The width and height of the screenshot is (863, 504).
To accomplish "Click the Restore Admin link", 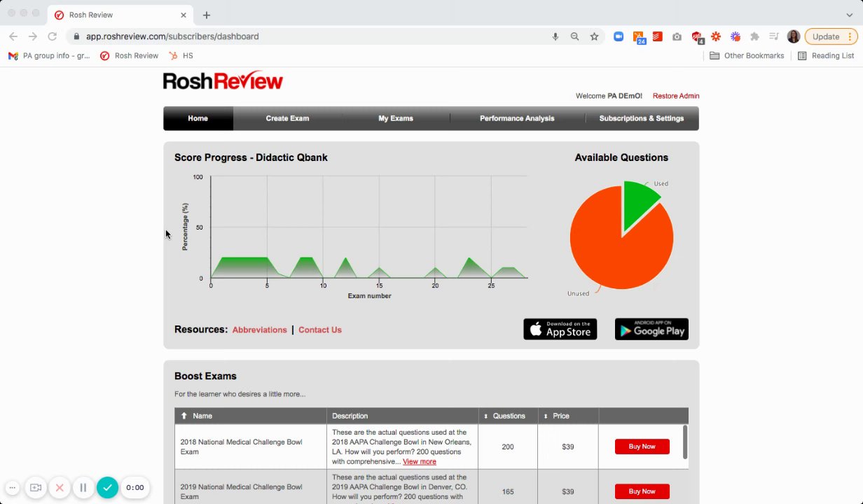I will coord(676,96).
